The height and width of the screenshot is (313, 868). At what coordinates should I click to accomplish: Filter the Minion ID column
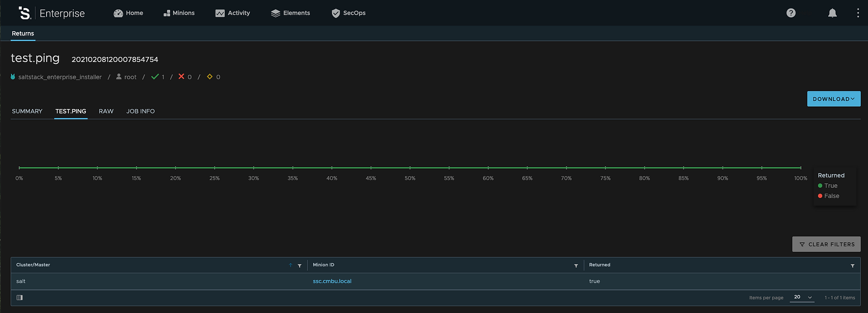tap(576, 266)
